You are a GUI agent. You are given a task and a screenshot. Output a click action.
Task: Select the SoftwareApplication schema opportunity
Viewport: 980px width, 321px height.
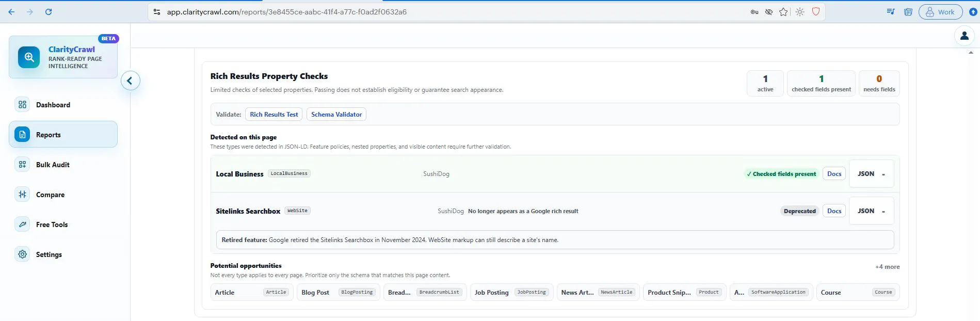(772, 292)
